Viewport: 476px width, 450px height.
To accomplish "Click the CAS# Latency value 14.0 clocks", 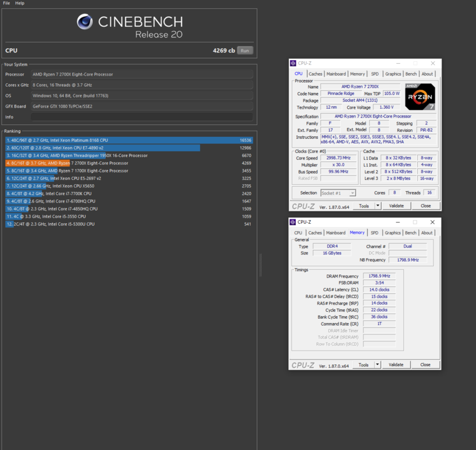I will tap(379, 289).
